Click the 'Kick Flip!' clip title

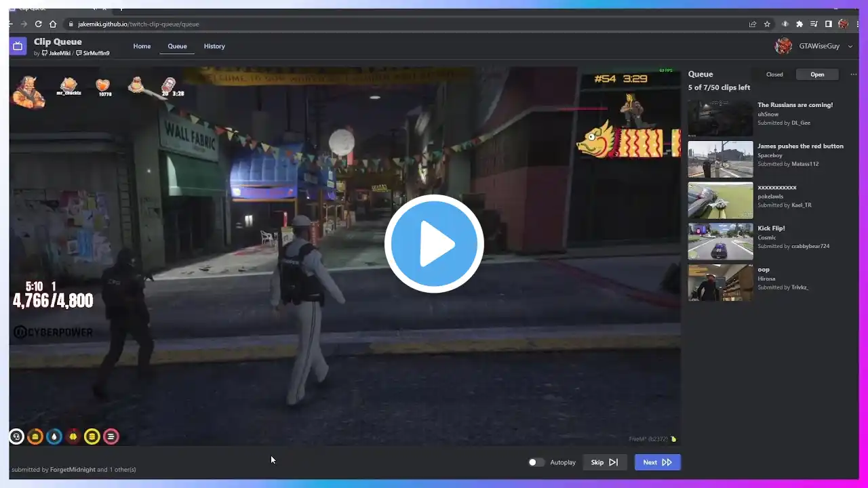click(x=771, y=228)
